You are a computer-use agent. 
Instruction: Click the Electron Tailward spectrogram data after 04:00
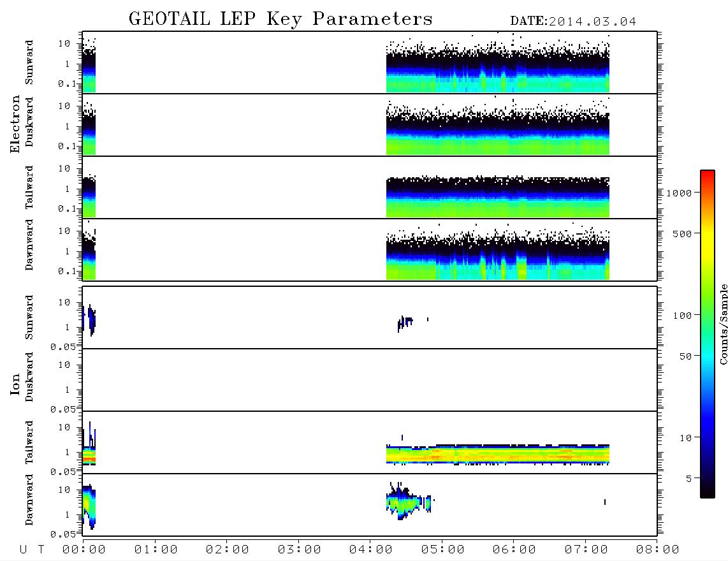[498, 197]
